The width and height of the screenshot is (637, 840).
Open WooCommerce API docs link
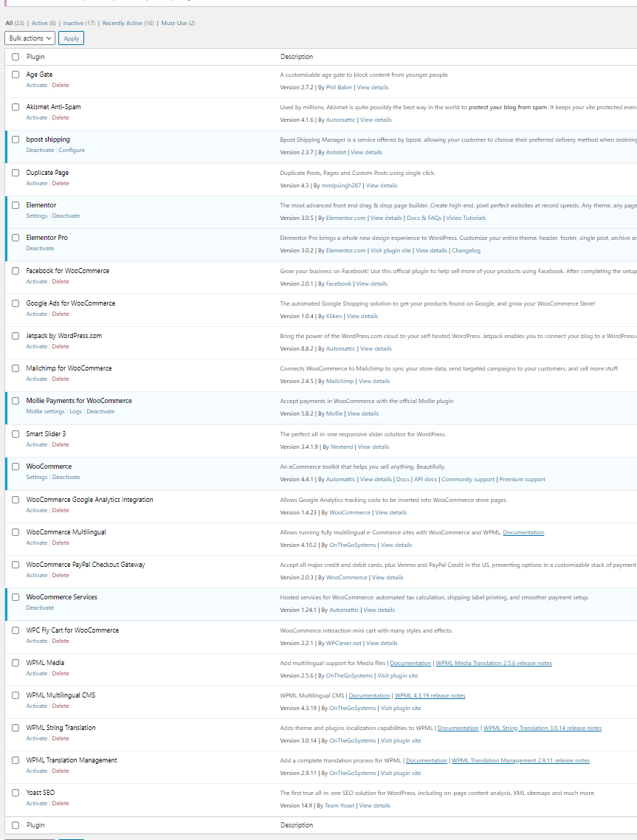click(x=425, y=480)
